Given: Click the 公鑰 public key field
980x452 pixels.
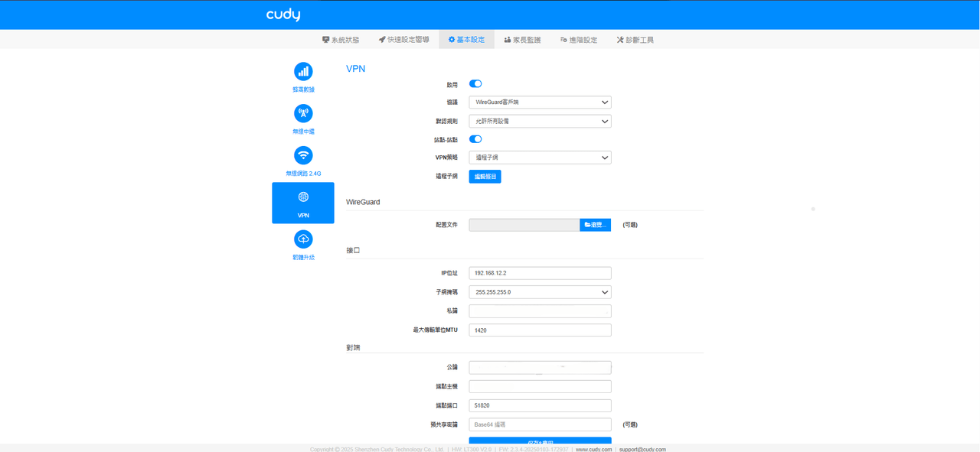Looking at the screenshot, I should pyautogui.click(x=540, y=367).
